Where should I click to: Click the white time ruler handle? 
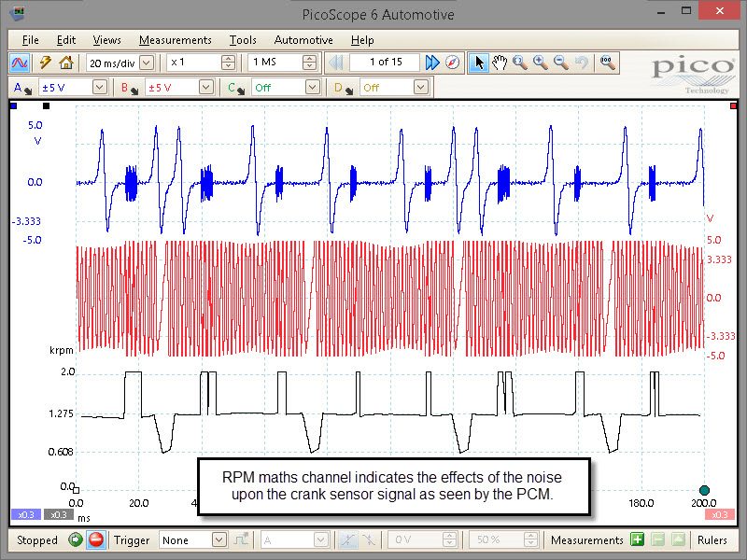tap(77, 491)
